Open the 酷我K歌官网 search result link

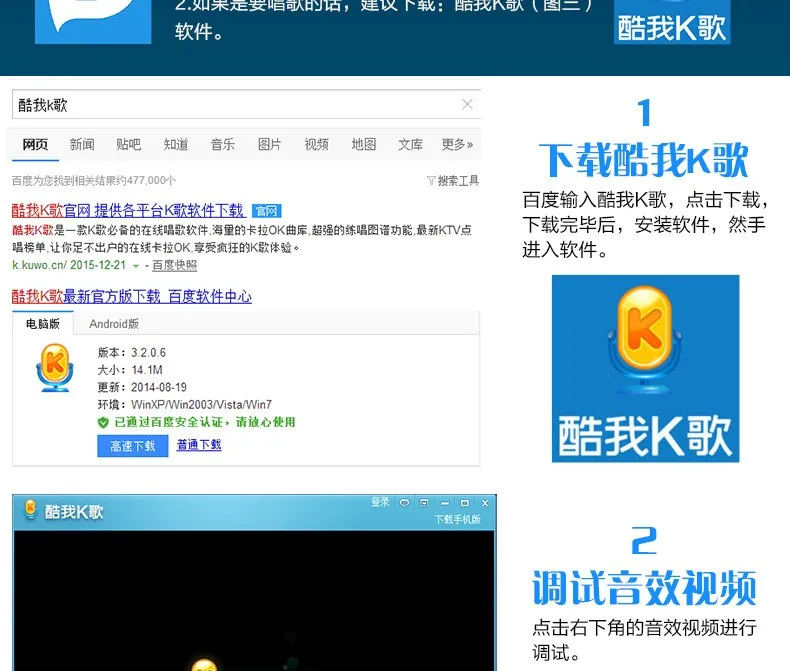click(x=128, y=211)
